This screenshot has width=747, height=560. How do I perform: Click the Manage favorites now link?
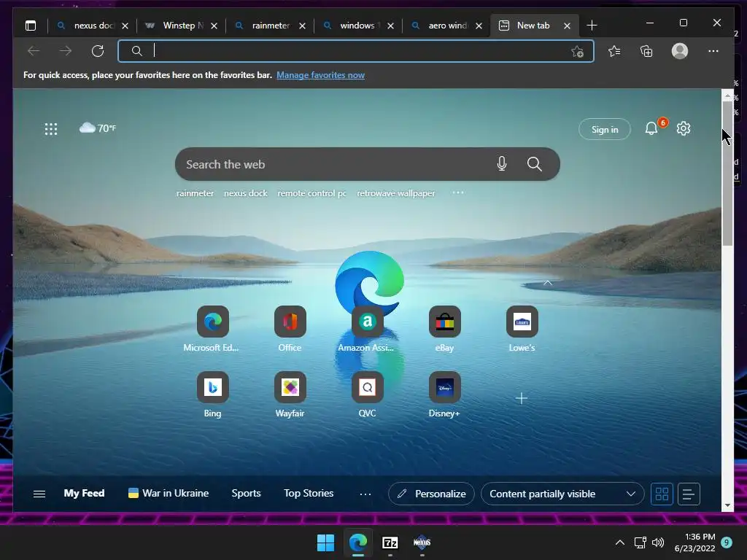pos(321,75)
